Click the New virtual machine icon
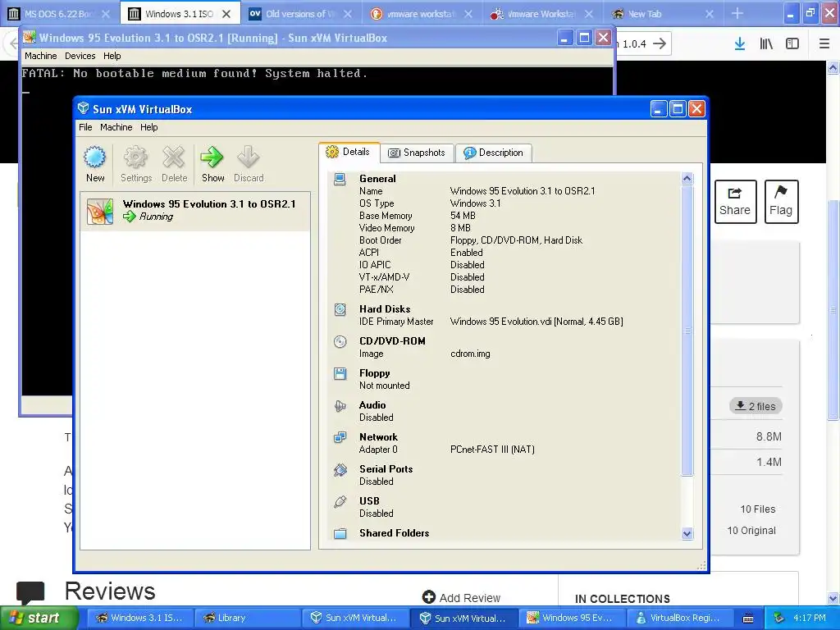This screenshot has width=840, height=630. tap(95, 157)
